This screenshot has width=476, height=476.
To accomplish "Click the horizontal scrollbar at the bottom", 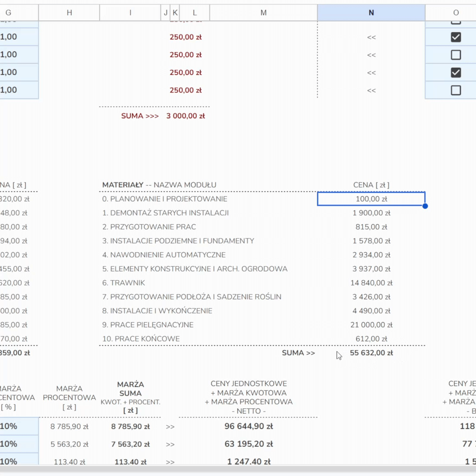I will click(238, 470).
